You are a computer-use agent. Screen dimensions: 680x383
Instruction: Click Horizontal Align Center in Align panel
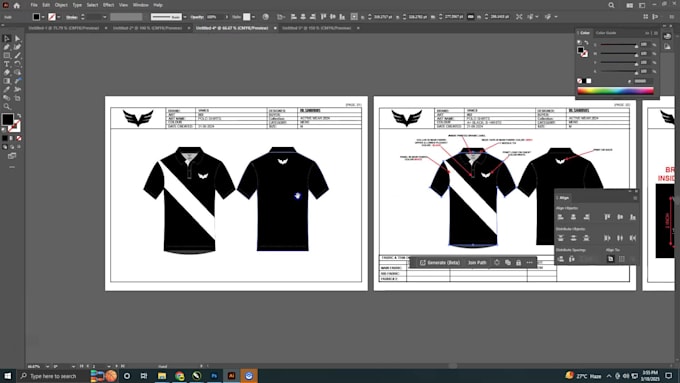(x=573, y=216)
